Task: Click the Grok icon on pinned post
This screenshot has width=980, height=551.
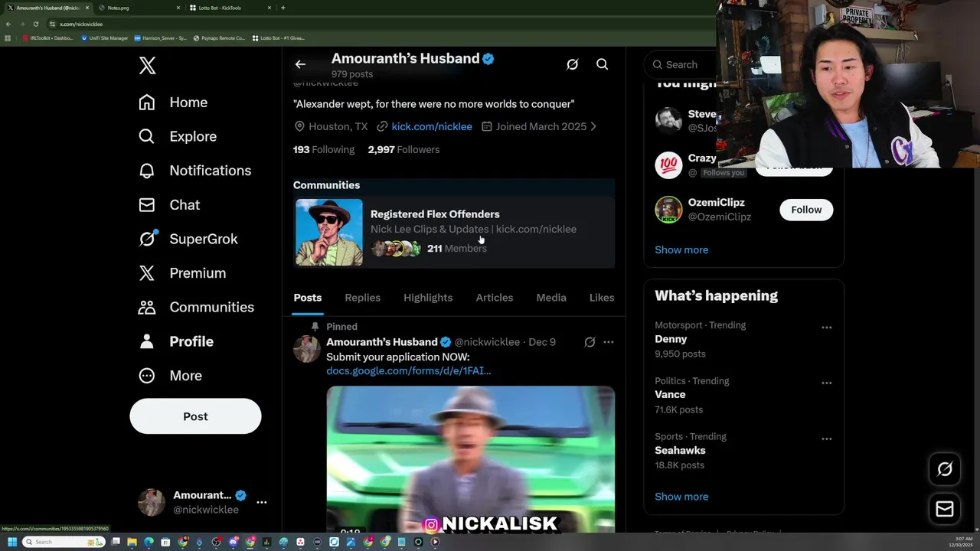Action: 590,342
